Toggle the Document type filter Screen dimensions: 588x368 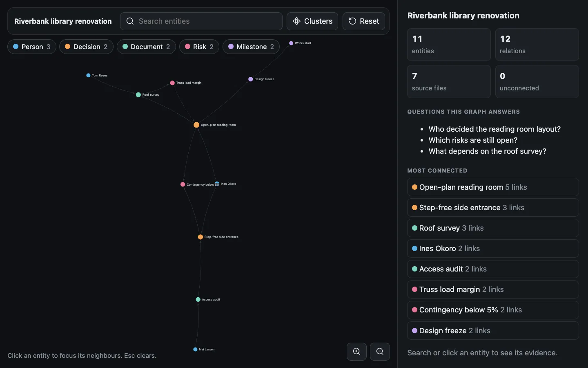click(x=146, y=47)
